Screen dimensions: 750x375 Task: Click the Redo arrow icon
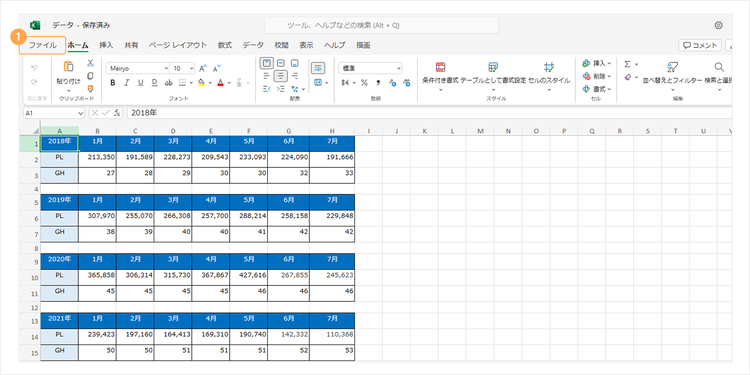pos(34,82)
